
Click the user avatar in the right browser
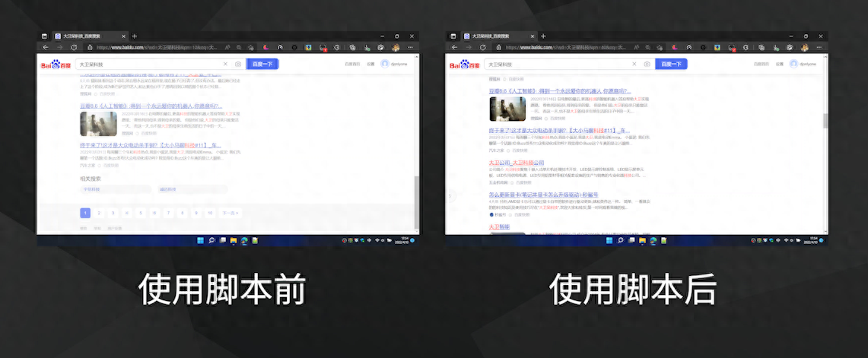793,65
